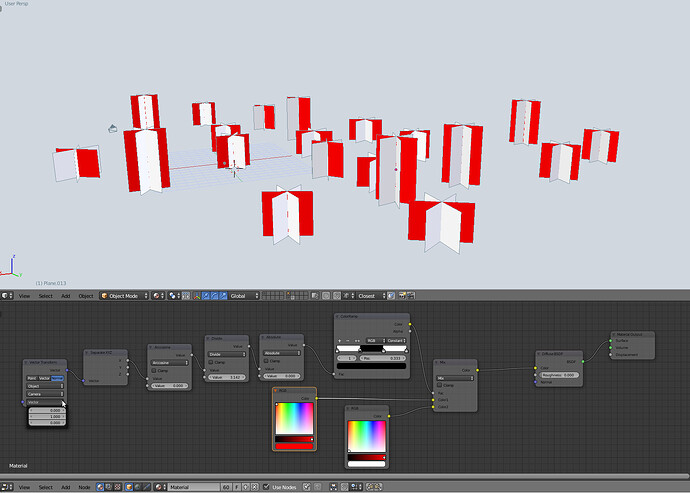Select Vector type in Vector Transform node
The height and width of the screenshot is (493, 690).
[44, 378]
